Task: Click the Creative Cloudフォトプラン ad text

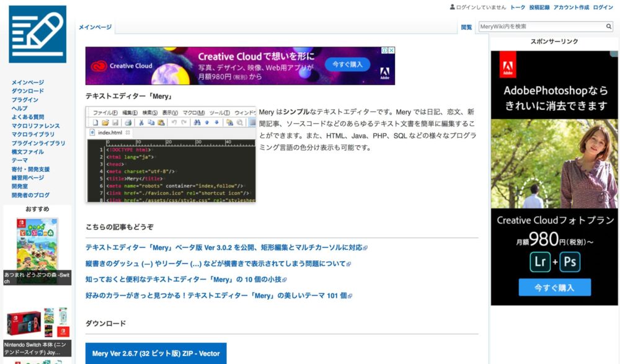Action: (x=555, y=220)
